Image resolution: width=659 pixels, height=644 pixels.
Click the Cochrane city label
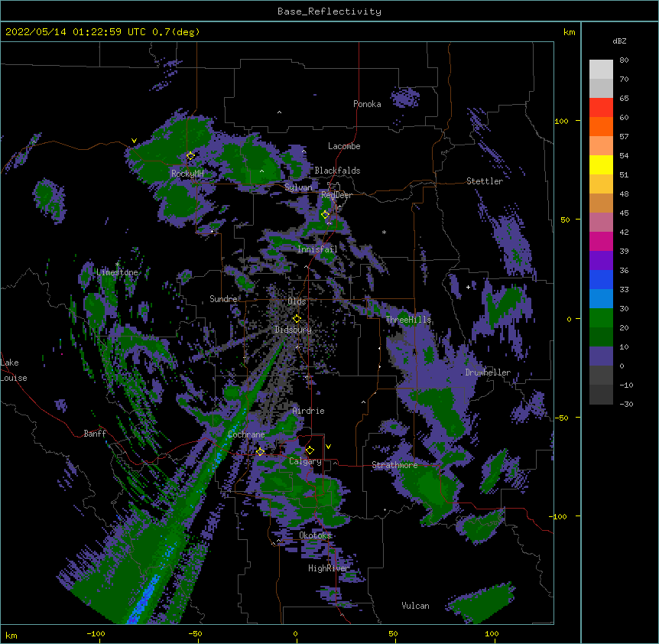pyautogui.click(x=246, y=434)
